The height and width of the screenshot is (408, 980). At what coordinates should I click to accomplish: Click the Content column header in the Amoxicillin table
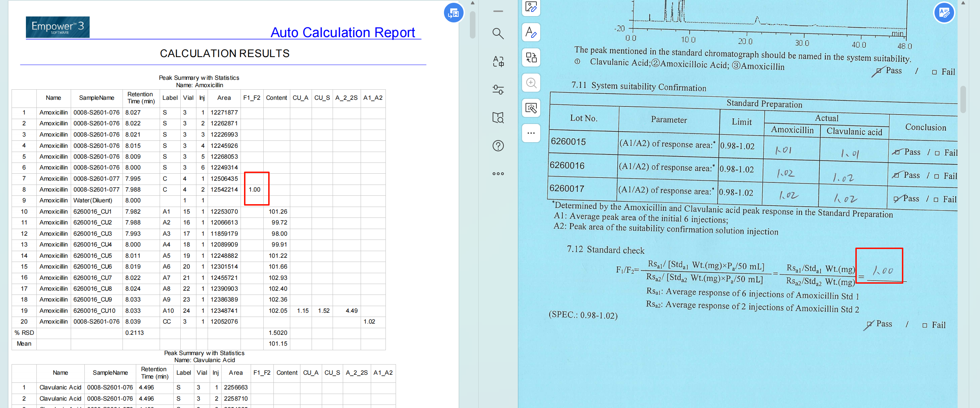[x=276, y=98]
